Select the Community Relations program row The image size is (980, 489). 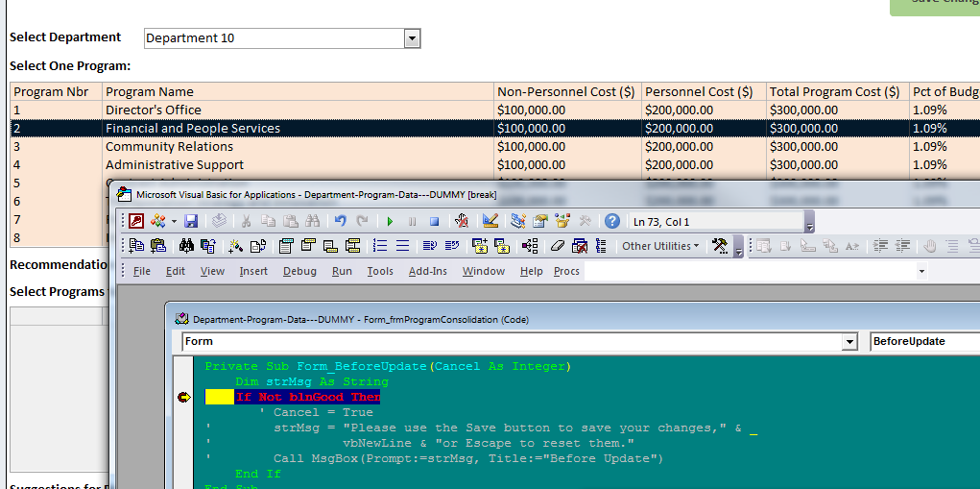click(169, 147)
